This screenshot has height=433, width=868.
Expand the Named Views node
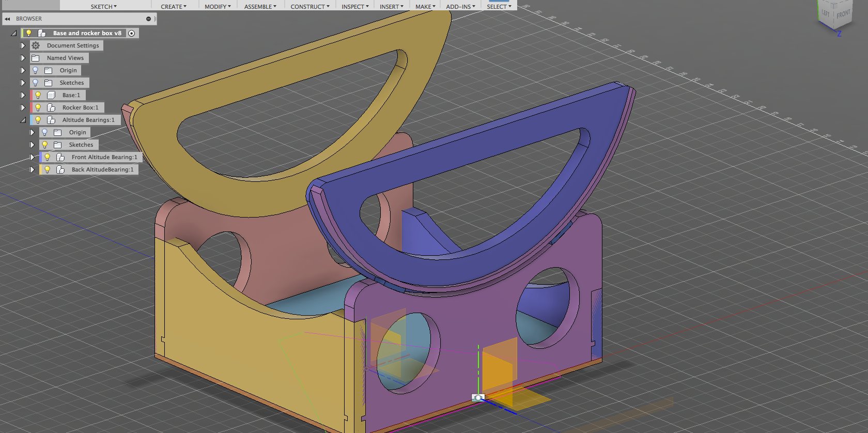pyautogui.click(x=23, y=58)
